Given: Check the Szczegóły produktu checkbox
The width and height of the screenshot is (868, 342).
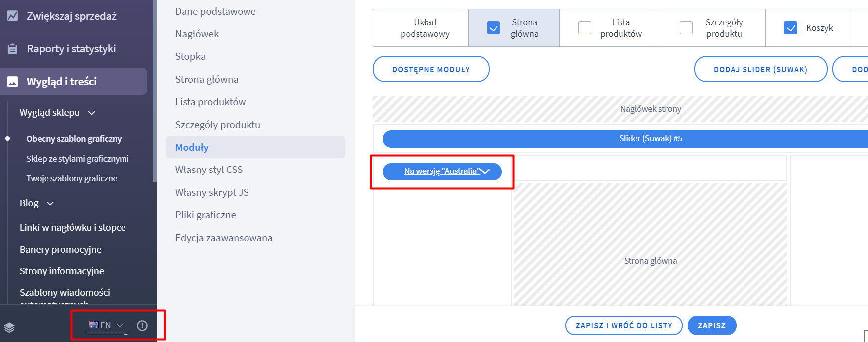Looking at the screenshot, I should [x=686, y=28].
